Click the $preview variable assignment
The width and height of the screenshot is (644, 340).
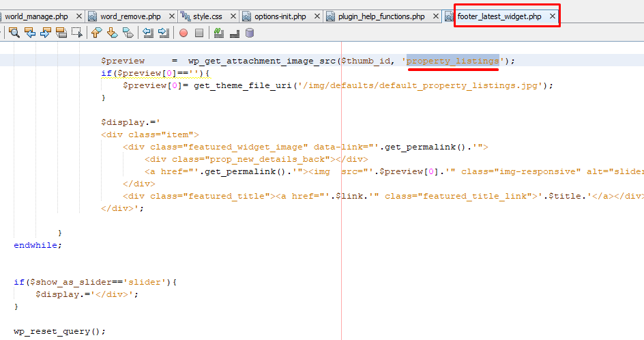coord(123,61)
